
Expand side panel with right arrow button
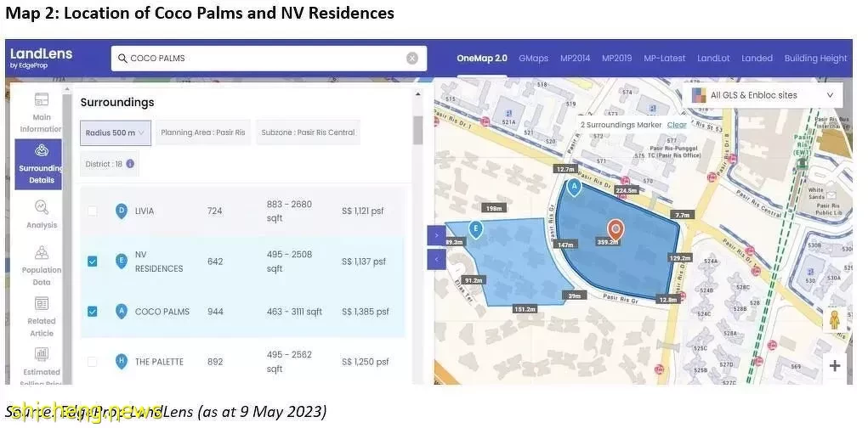(x=437, y=235)
